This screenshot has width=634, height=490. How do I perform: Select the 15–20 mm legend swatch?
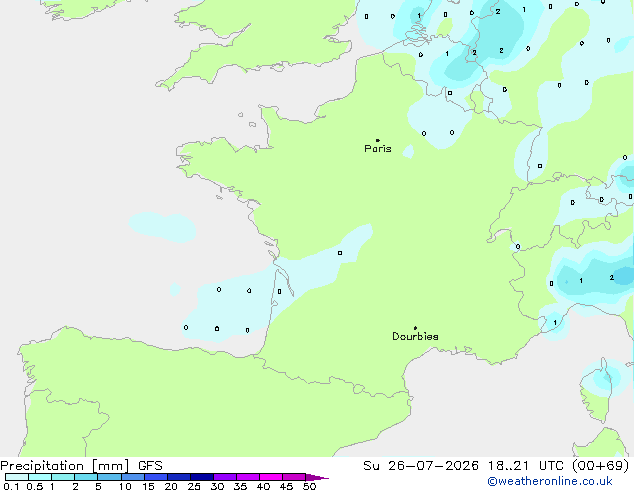pyautogui.click(x=155, y=477)
